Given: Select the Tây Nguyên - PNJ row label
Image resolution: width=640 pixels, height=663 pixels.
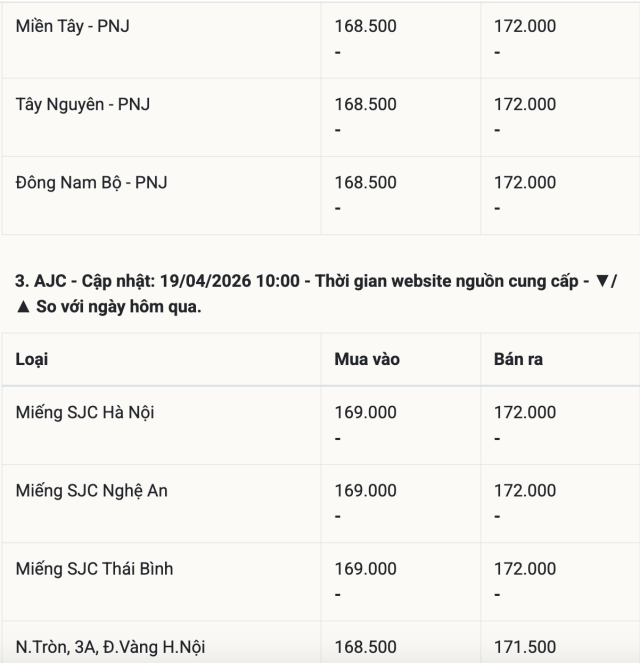Looking at the screenshot, I should point(83,104).
